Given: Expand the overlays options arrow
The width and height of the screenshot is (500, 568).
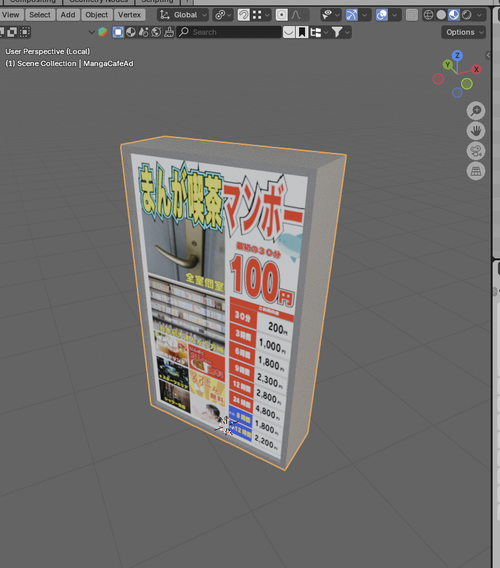Looking at the screenshot, I should point(395,15).
